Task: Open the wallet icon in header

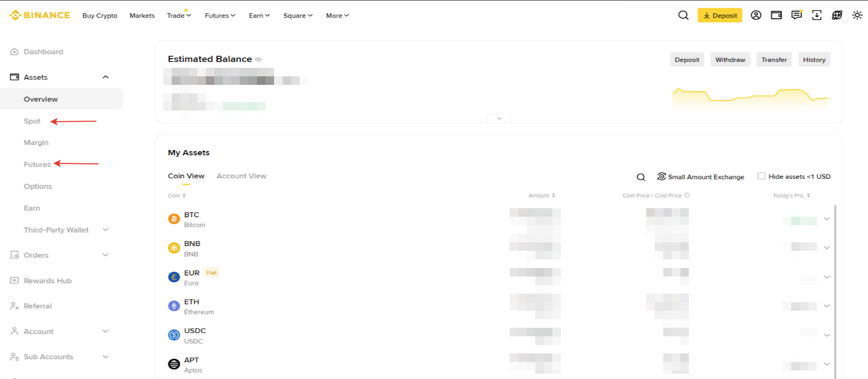Action: click(x=776, y=15)
